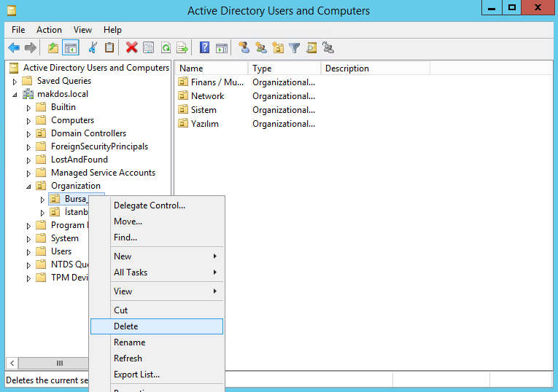Screen dimensions: 558x392
Task: Click the makdos.local domain icon
Action: (x=28, y=94)
